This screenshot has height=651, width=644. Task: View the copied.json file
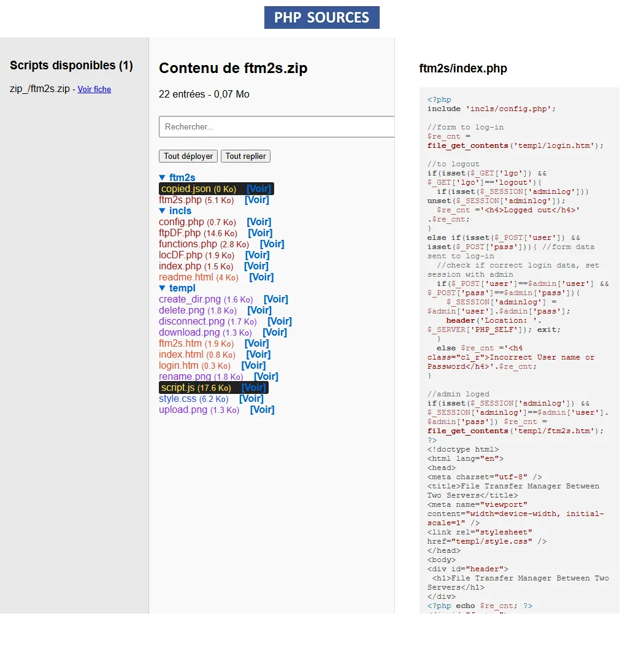tap(258, 189)
